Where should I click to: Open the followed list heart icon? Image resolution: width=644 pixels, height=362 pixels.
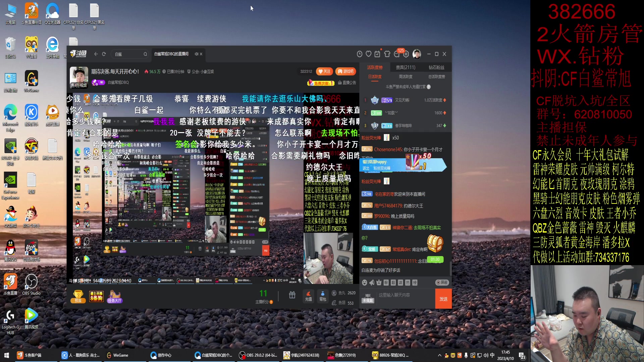(x=369, y=54)
